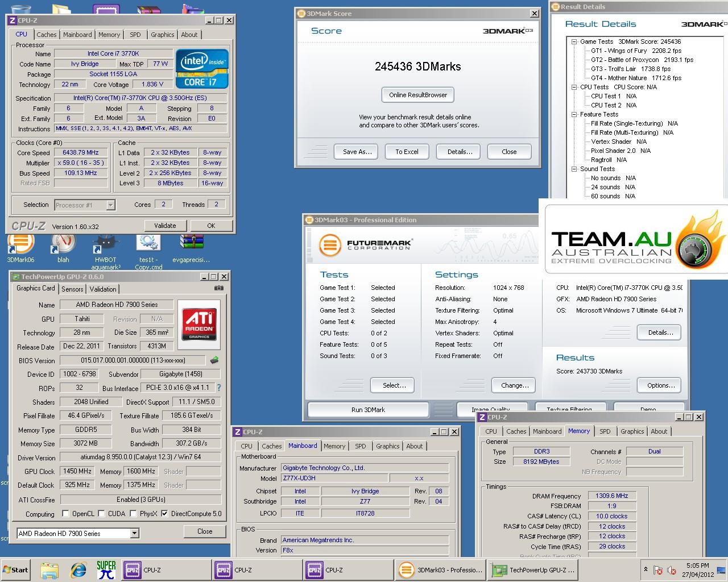Click the Options... button in 3DMark03 Results
Screen dimensions: 728x582
[x=660, y=385]
